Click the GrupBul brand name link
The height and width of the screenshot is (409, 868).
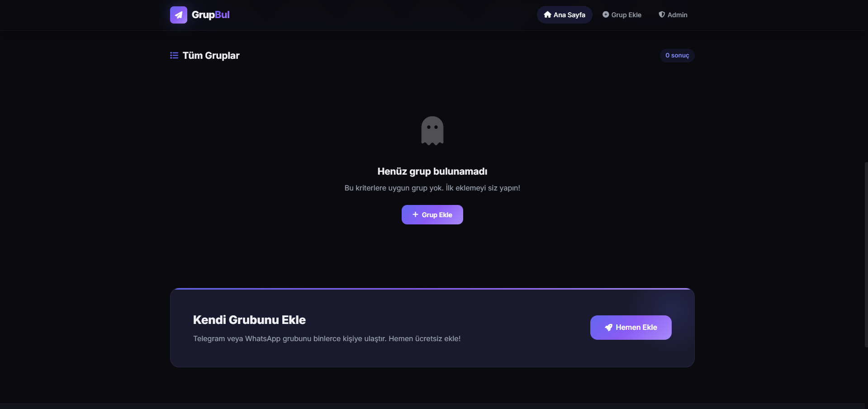pos(211,14)
